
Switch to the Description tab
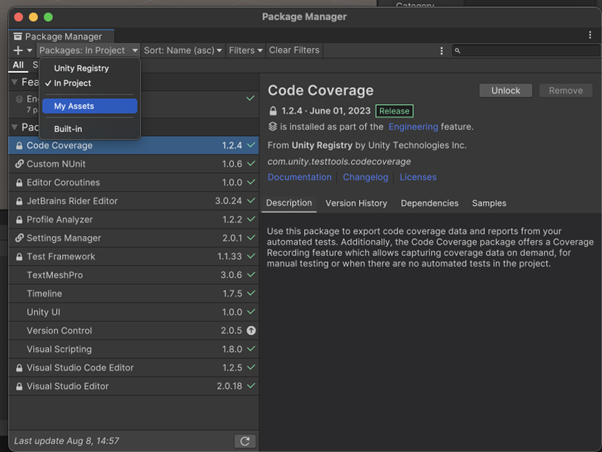(x=289, y=203)
